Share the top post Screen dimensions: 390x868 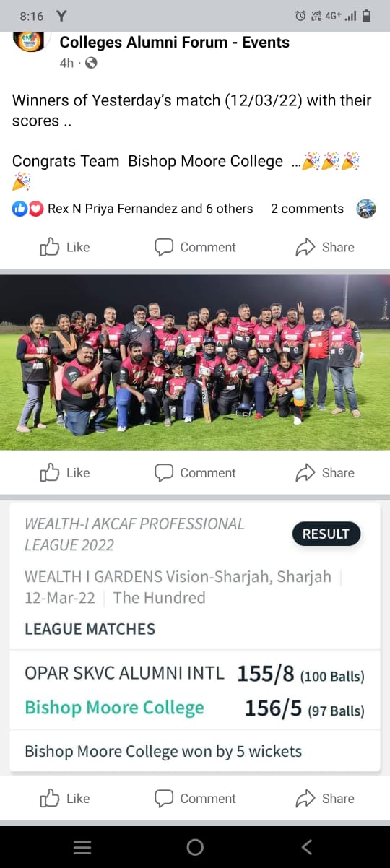(325, 247)
